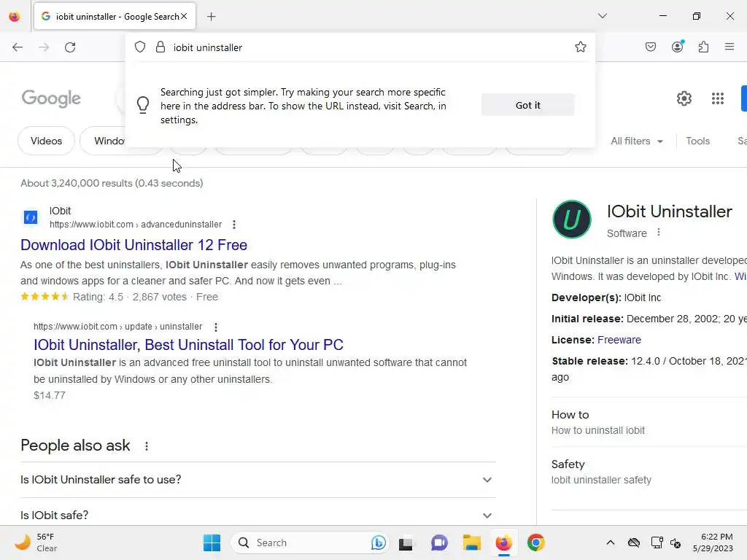Image resolution: width=747 pixels, height=560 pixels.
Task: Open the clock showing 6:22 PM
Action: tap(713, 542)
